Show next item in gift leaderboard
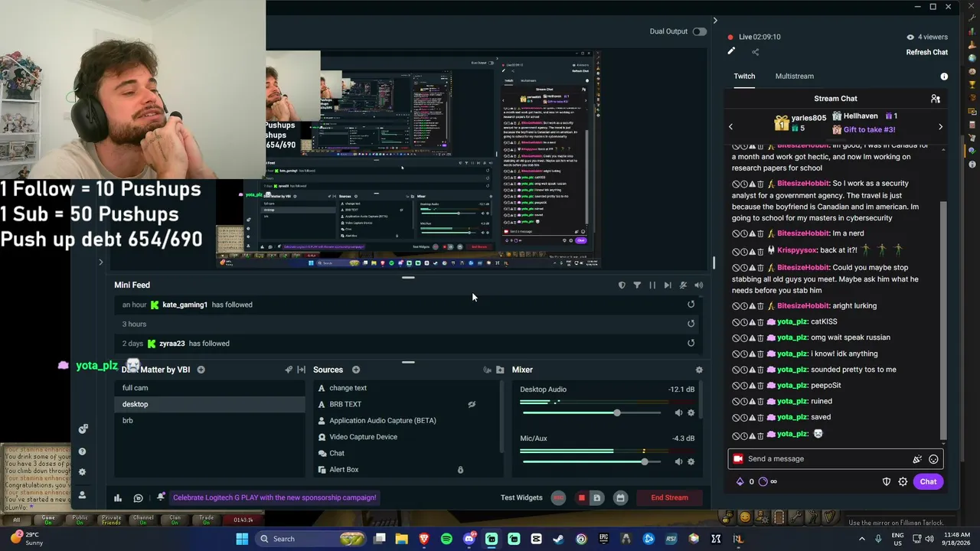This screenshot has width=980, height=551. point(940,127)
